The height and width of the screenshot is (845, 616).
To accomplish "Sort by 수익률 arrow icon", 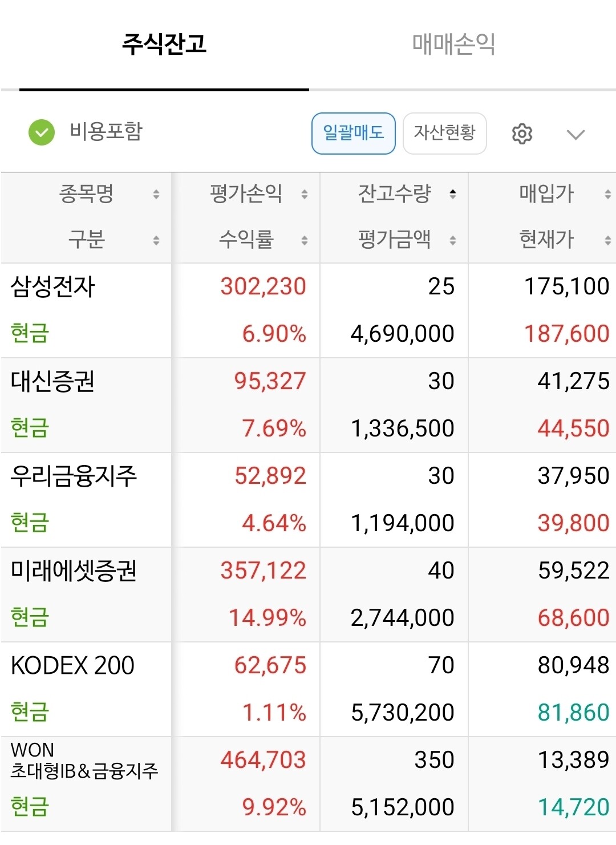I will (x=305, y=240).
